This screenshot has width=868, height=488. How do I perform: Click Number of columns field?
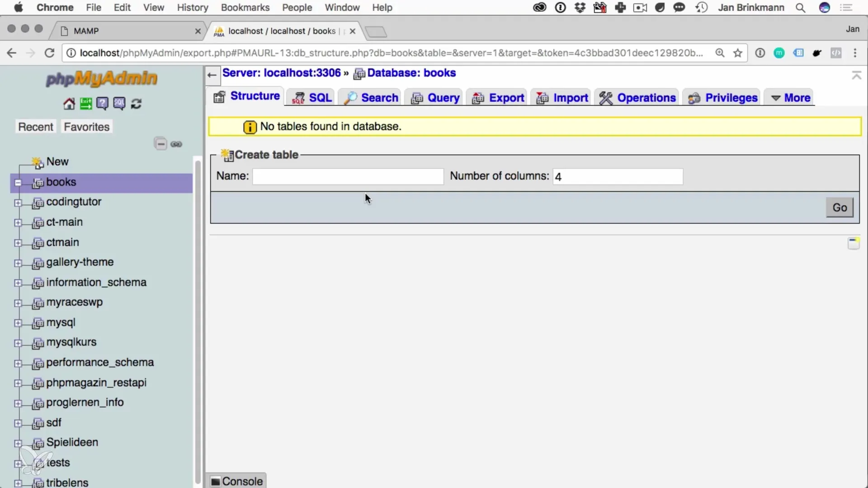point(618,176)
